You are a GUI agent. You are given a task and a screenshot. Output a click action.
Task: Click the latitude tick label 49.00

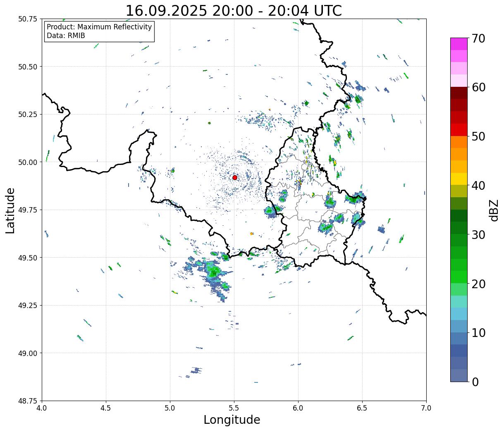(28, 353)
